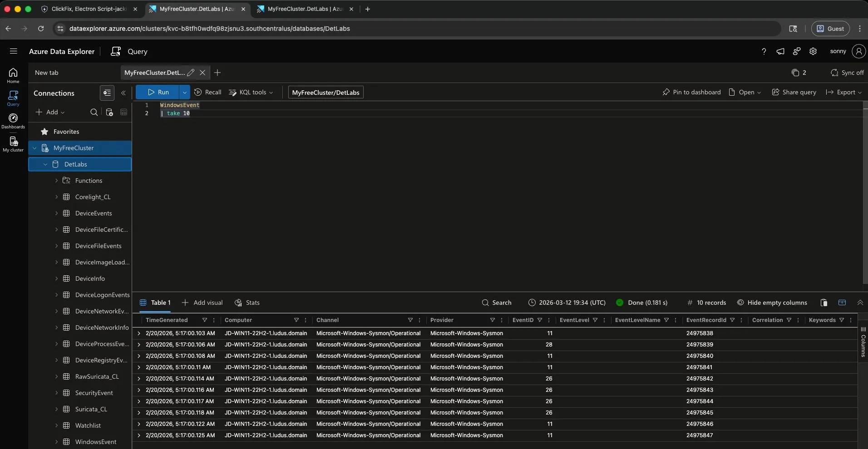Viewport: 868px width, 449px height.
Task: Pin query to dashboard
Action: coord(691,92)
